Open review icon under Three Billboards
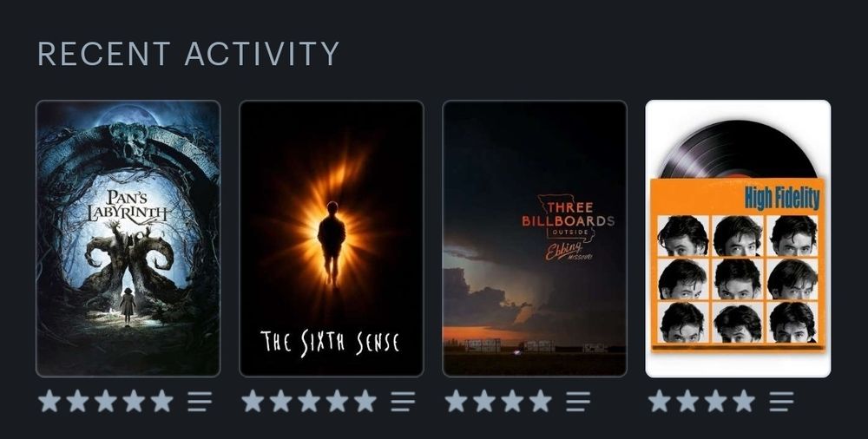868x439 pixels. (x=578, y=402)
